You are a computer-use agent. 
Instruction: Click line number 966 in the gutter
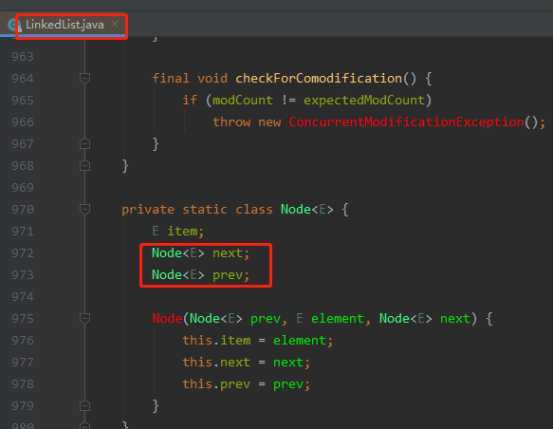pos(22,122)
